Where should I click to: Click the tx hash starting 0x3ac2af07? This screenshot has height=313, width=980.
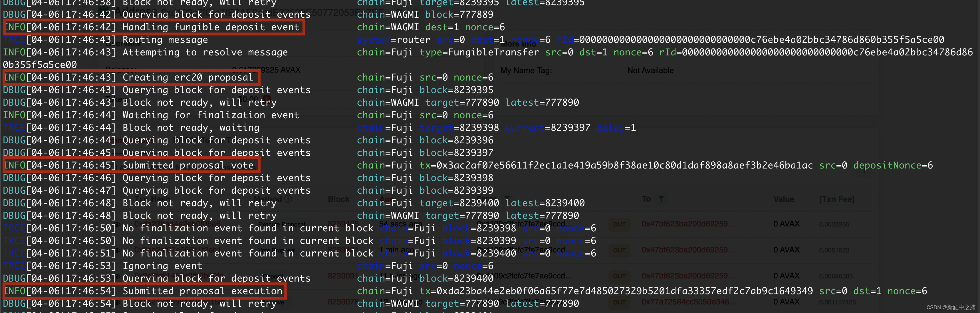click(624, 165)
